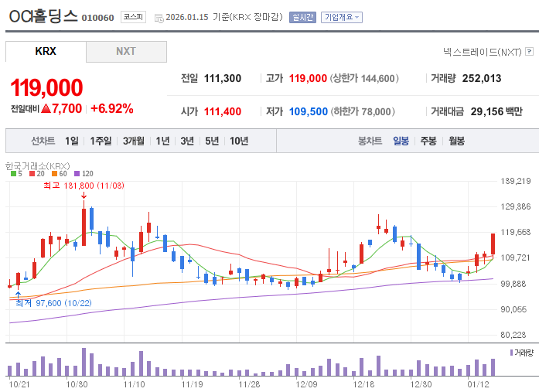Select the 5년 line chart period
This screenshot has height=392, width=539.
coord(212,141)
